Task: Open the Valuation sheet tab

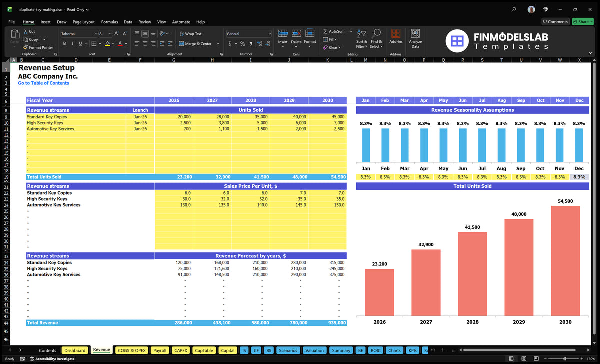Action: (x=314, y=350)
